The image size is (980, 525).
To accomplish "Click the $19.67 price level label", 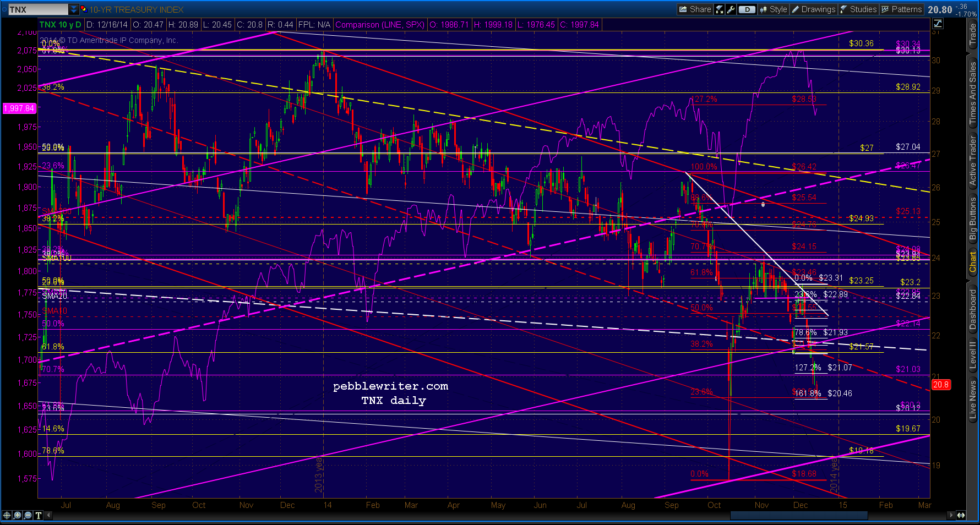I will click(908, 428).
